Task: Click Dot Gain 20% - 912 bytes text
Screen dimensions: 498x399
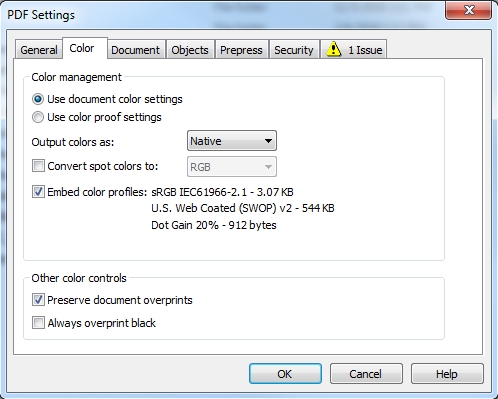Action: point(214,225)
